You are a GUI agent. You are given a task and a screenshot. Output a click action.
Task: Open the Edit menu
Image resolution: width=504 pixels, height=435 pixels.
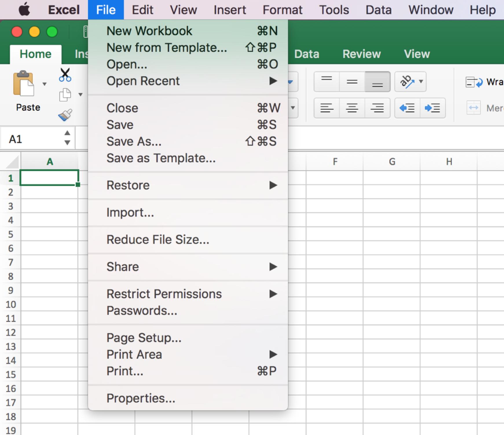pyautogui.click(x=142, y=10)
